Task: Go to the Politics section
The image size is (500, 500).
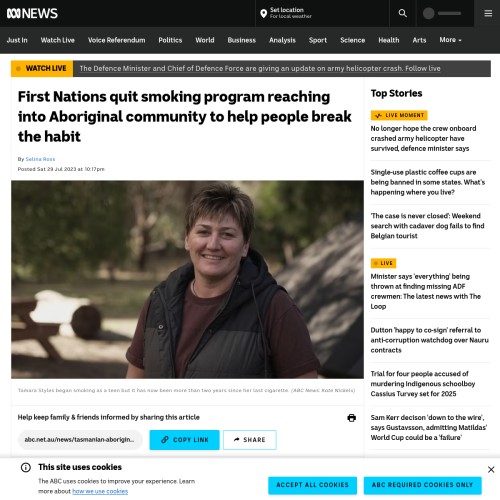Action: click(x=170, y=40)
